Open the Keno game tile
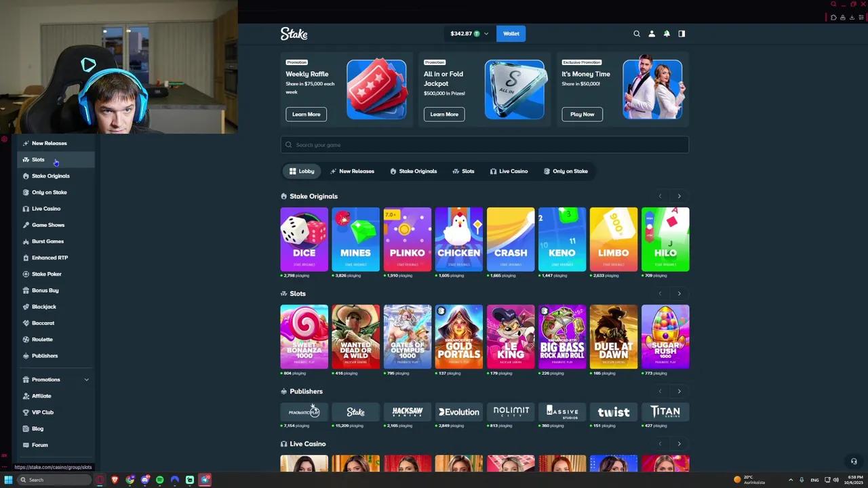Image resolution: width=868 pixels, height=488 pixels. coord(562,239)
